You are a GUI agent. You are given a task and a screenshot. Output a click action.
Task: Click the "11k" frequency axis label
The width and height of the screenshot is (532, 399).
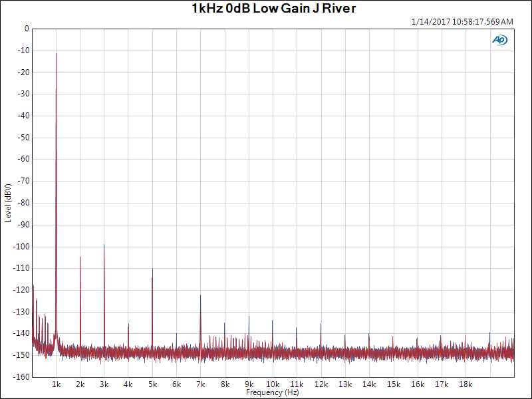click(297, 384)
